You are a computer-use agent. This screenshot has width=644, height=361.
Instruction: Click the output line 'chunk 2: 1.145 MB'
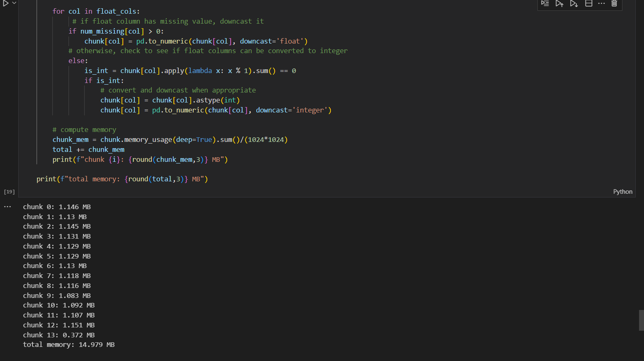click(x=57, y=227)
